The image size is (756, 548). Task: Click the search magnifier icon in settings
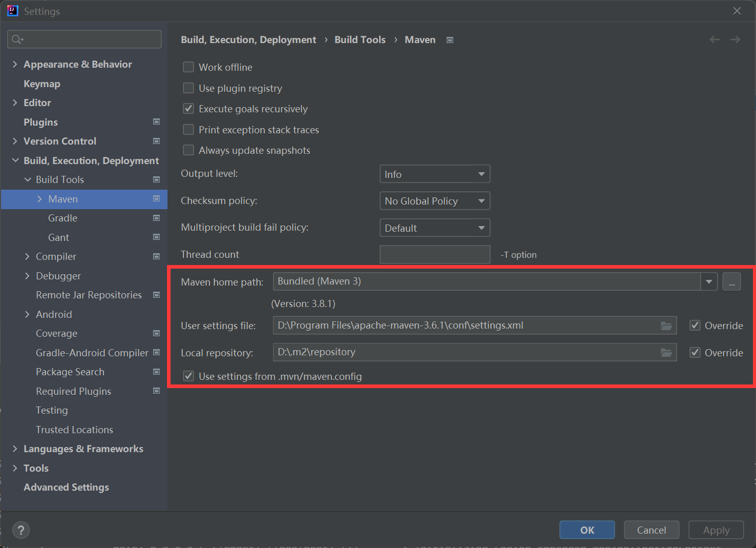tap(17, 39)
